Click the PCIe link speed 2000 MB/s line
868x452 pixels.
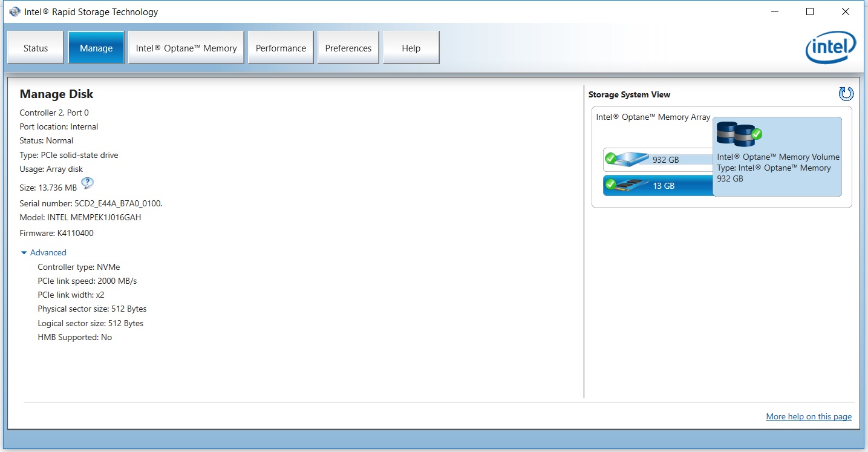tap(87, 281)
